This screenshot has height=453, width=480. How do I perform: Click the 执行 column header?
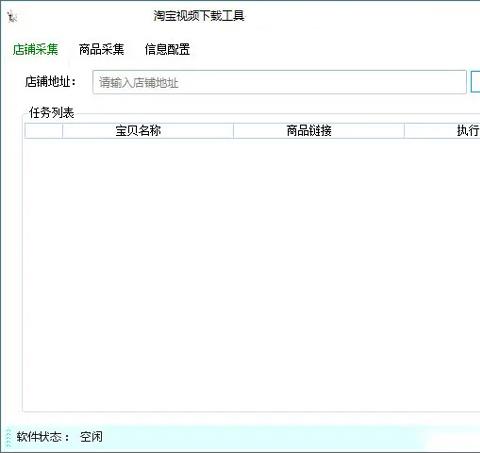click(442, 131)
